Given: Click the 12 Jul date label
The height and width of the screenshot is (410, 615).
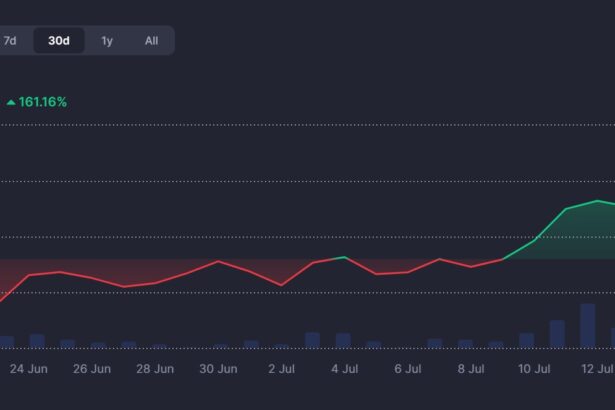Looking at the screenshot, I should pyautogui.click(x=596, y=369).
